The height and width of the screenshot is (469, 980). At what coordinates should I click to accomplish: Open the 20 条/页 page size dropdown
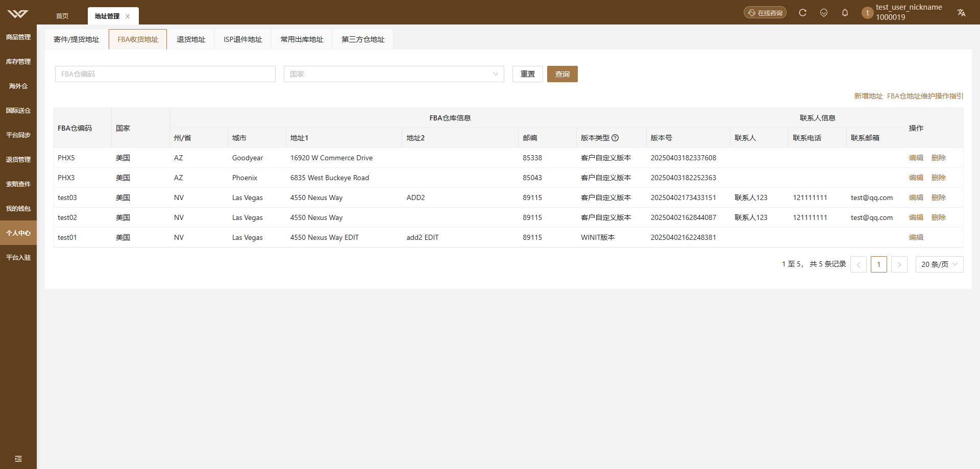point(939,264)
